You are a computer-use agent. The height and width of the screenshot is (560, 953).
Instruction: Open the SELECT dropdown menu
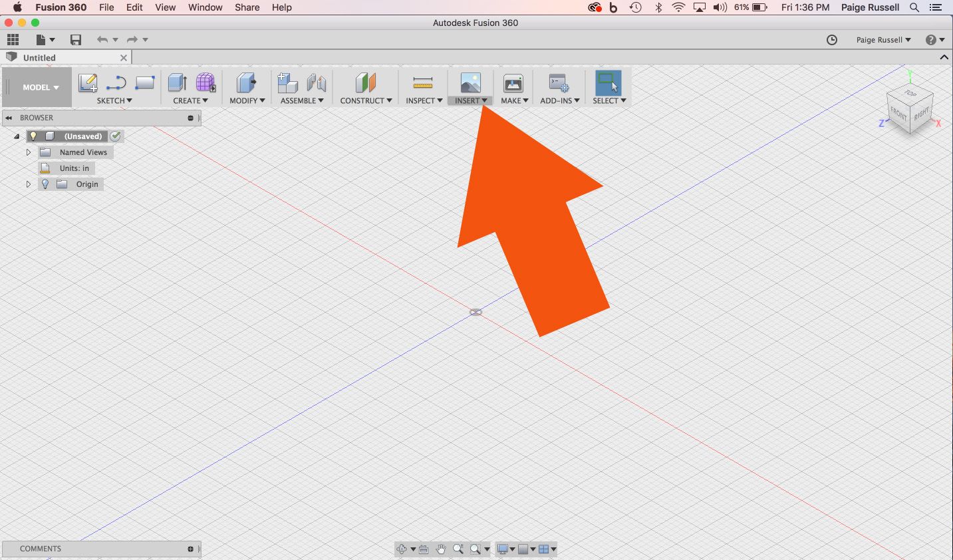pos(609,101)
